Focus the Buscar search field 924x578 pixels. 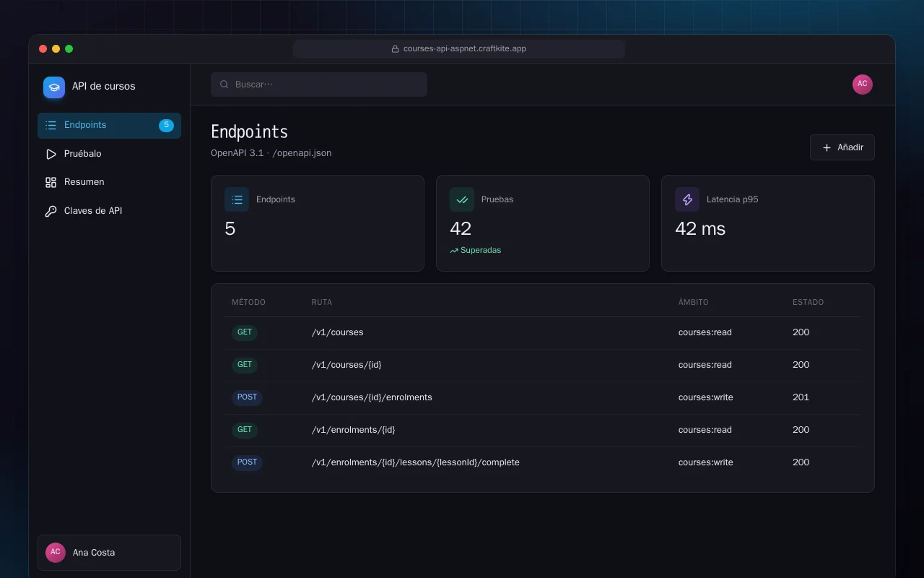coord(319,85)
